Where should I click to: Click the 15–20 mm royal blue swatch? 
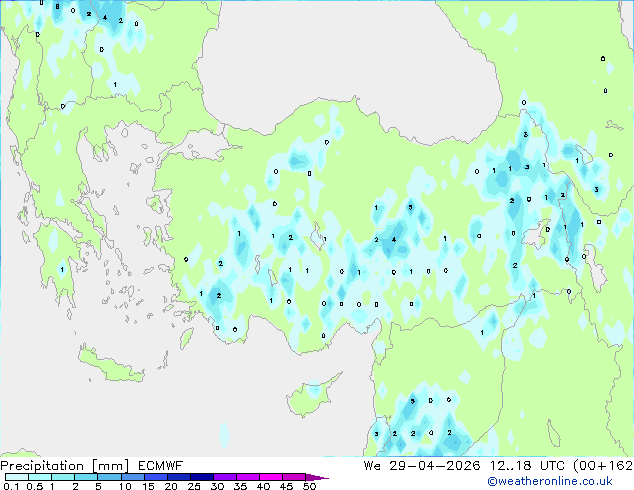(x=156, y=477)
